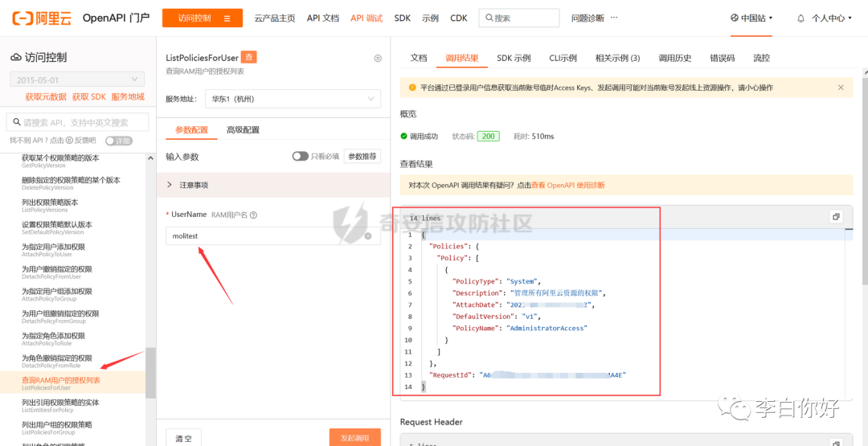Open the 流控 tab
Image resolution: width=868 pixels, height=446 pixels.
click(761, 58)
